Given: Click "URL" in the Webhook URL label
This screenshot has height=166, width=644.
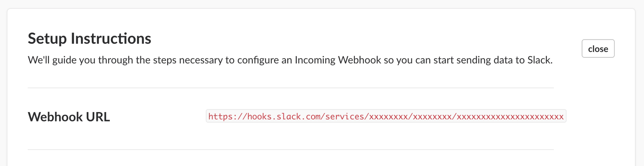Looking at the screenshot, I should tap(98, 117).
